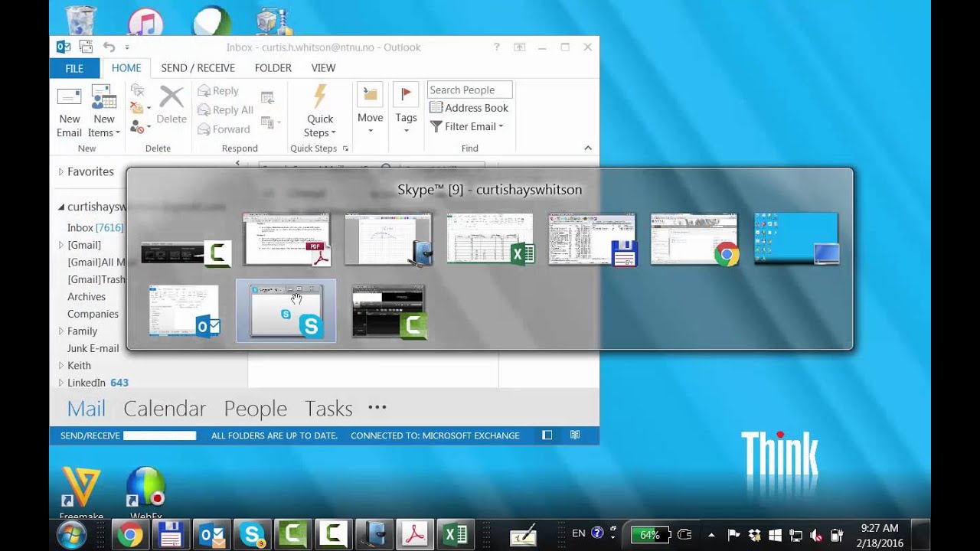Screen dimensions: 980x551
Task: Expand the Family folder
Action: click(61, 331)
